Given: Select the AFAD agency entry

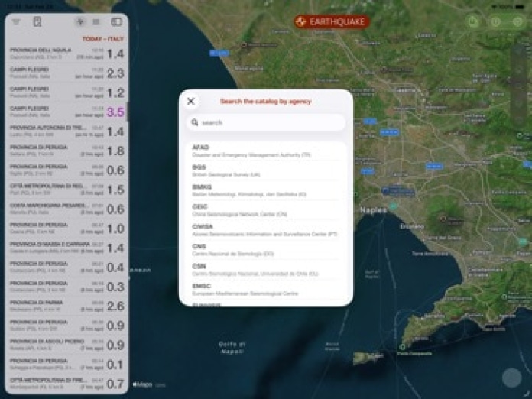Looking at the screenshot, I should [x=266, y=151].
